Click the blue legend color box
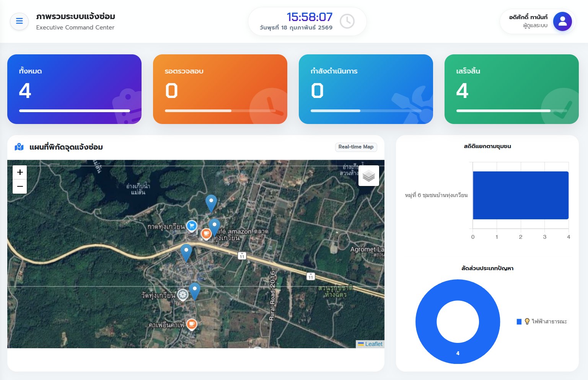This screenshot has height=380, width=588. point(519,321)
